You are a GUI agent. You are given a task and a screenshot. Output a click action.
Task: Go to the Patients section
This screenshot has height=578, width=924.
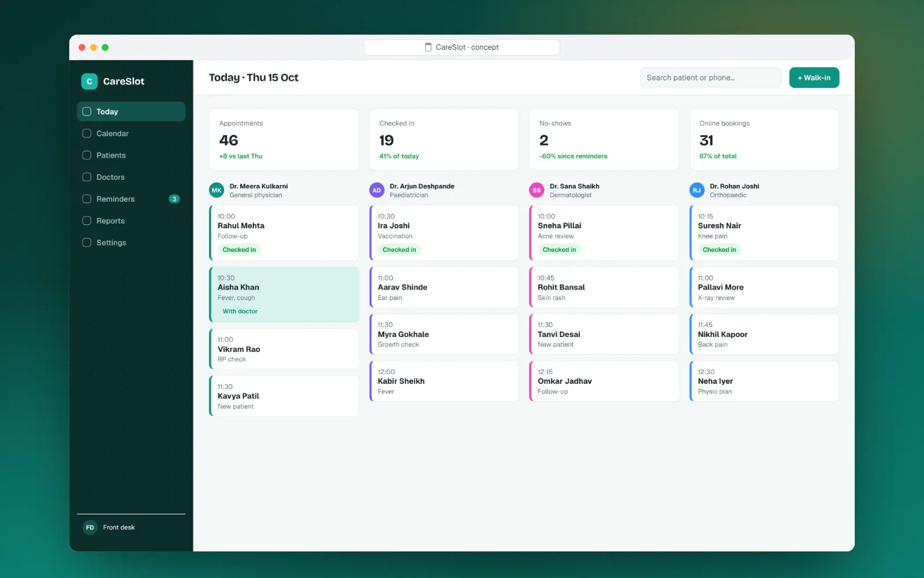point(131,155)
